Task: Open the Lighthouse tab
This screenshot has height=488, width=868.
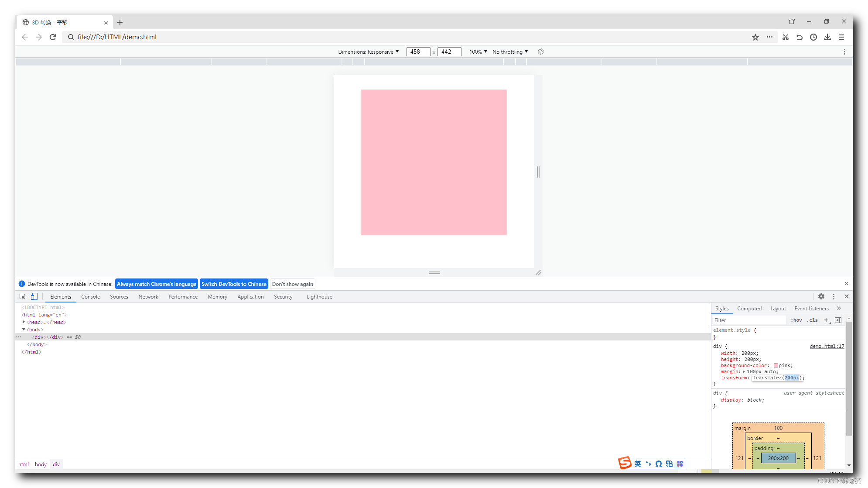Action: tap(320, 297)
